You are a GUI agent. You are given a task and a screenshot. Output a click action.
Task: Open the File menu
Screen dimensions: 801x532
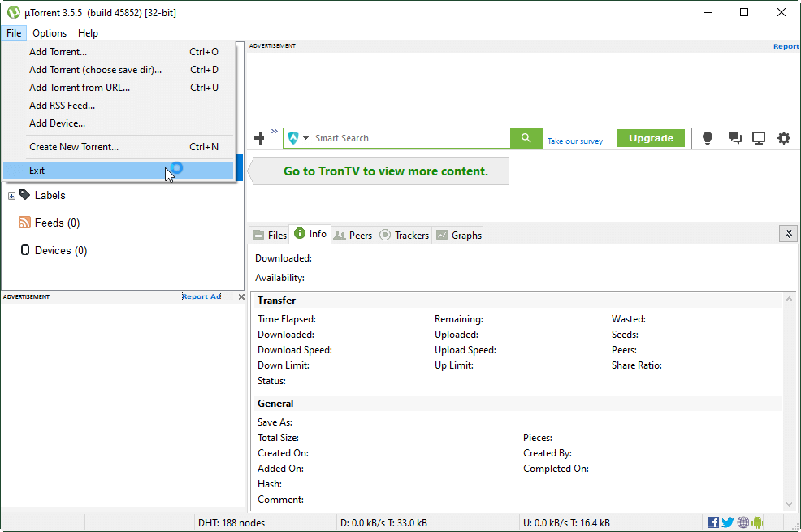[14, 32]
